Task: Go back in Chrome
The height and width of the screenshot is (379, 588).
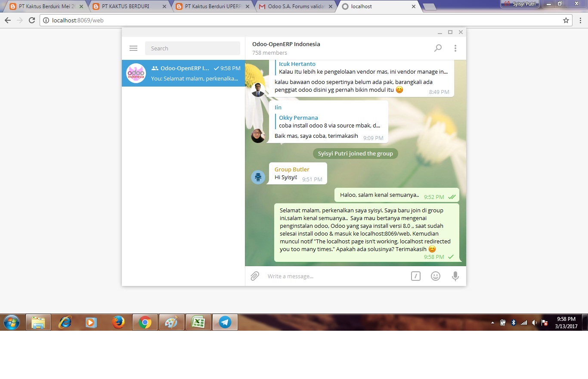Action: coord(7,20)
